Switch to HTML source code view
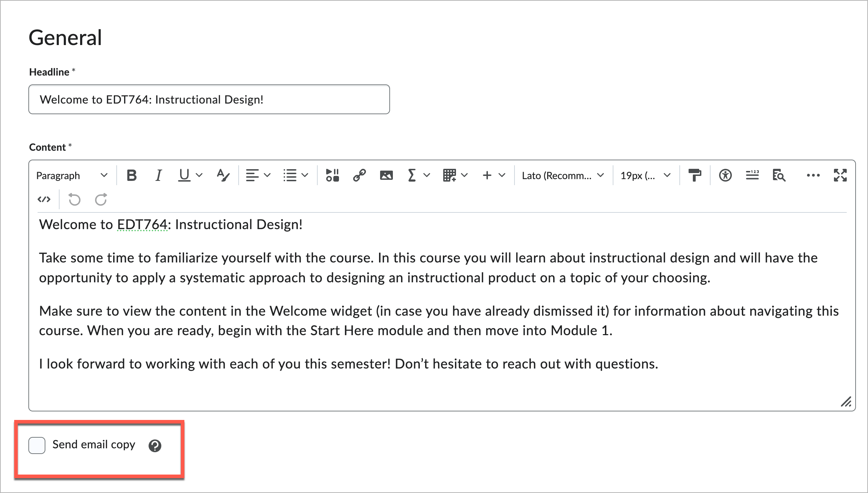Image resolution: width=868 pixels, height=493 pixels. 44,199
